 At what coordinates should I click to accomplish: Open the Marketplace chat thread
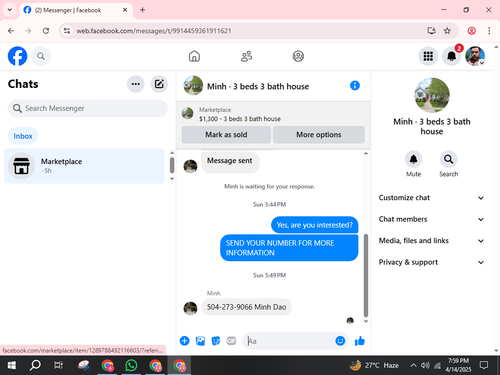pyautogui.click(x=84, y=166)
